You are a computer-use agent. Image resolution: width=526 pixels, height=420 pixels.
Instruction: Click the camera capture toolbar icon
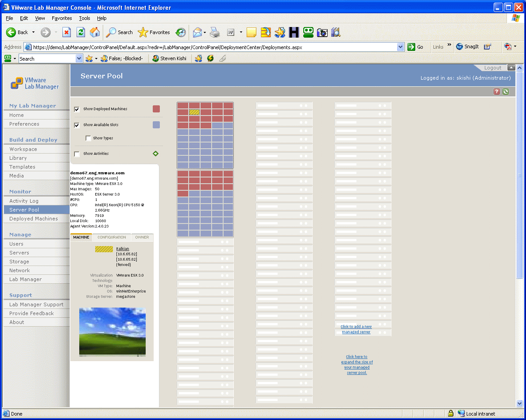(x=322, y=32)
